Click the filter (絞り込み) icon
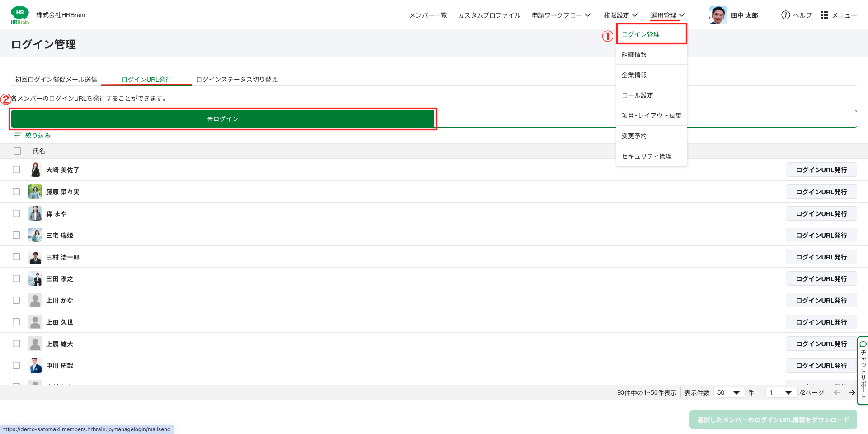Viewport: 868px width, 434px height. pos(18,135)
